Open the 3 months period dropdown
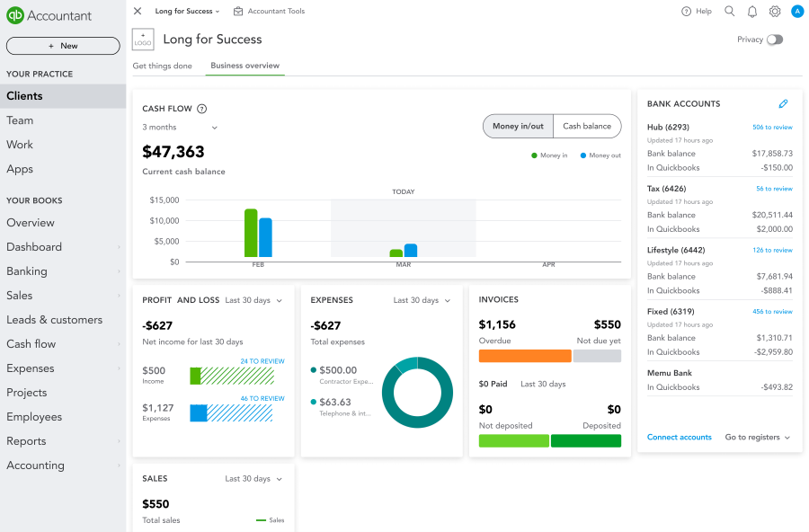The image size is (809, 532). click(180, 127)
